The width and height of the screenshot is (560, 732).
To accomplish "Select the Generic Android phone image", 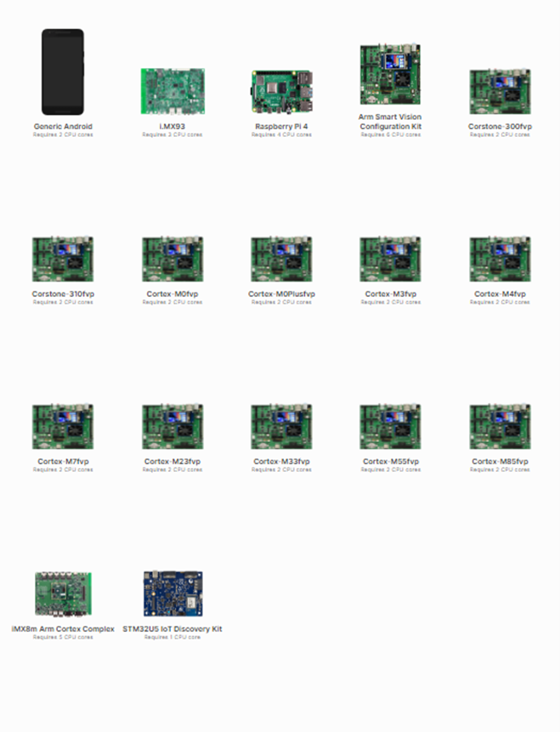I will pos(63,71).
